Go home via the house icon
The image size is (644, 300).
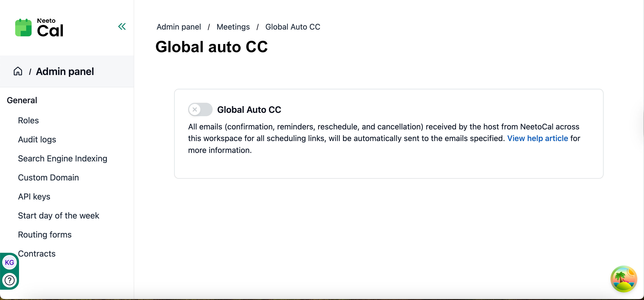18,71
